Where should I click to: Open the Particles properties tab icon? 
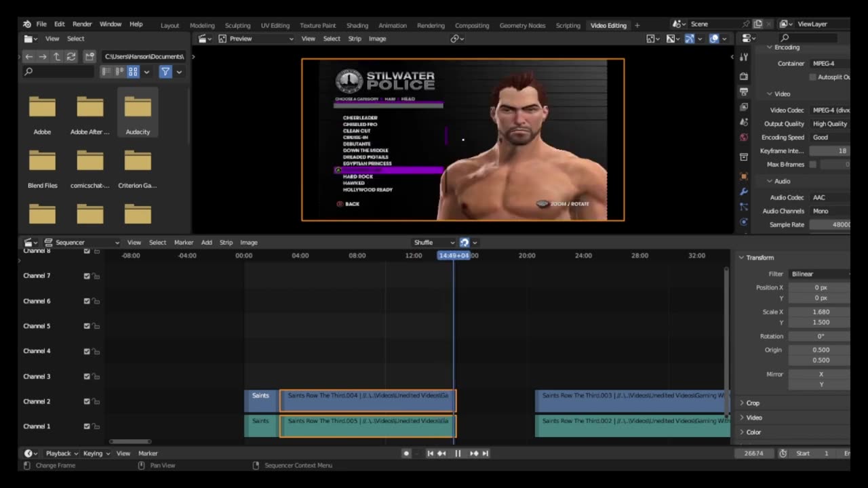[x=744, y=207]
